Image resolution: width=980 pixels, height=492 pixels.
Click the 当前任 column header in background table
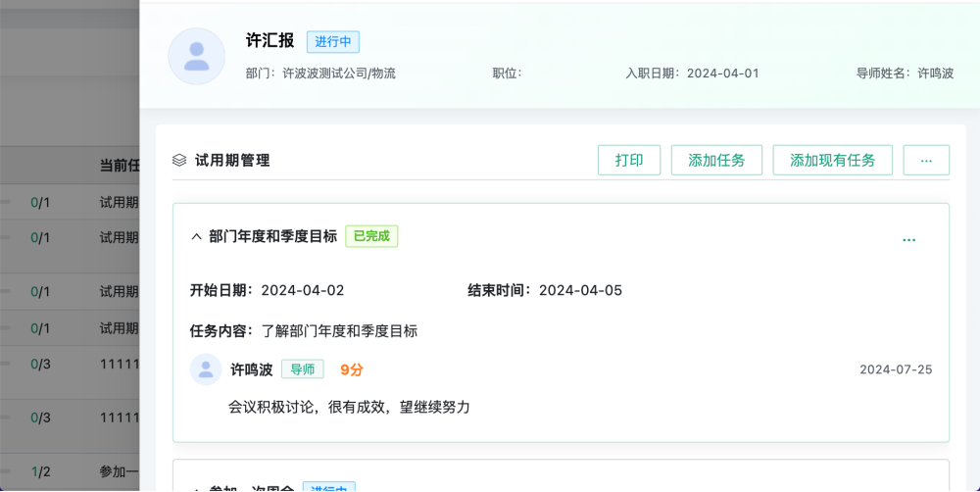pos(119,165)
